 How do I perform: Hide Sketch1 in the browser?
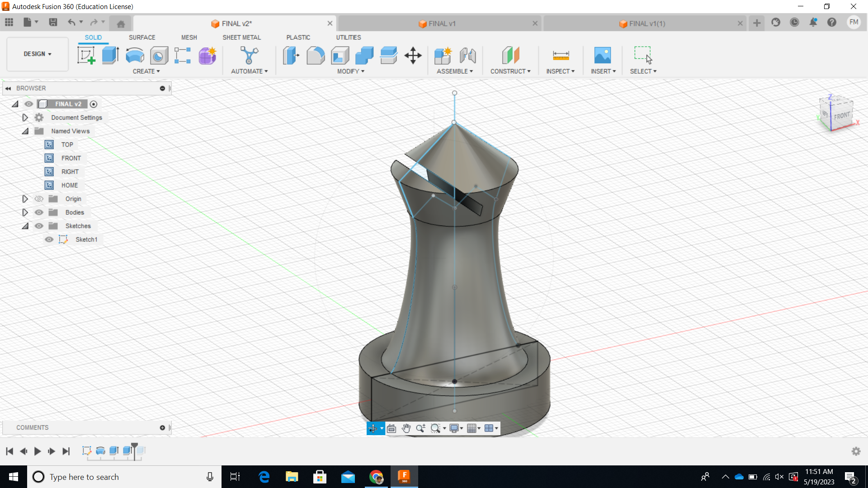click(49, 239)
